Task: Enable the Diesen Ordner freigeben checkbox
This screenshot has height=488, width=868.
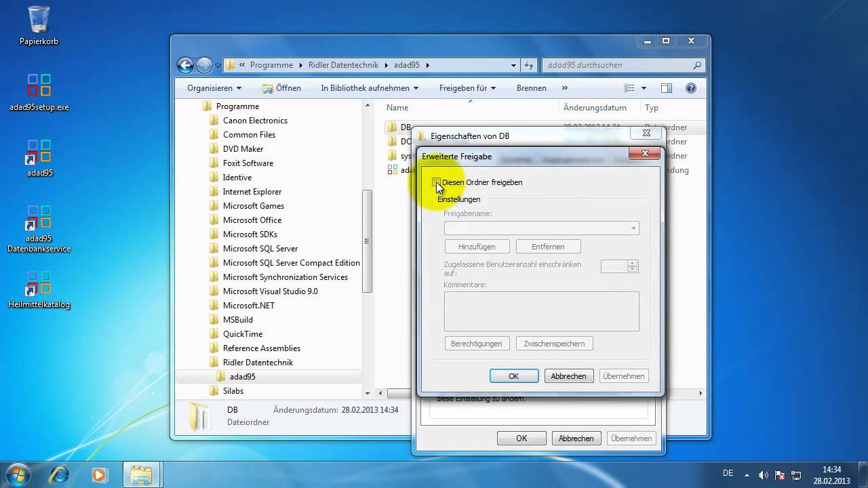Action: click(x=437, y=182)
